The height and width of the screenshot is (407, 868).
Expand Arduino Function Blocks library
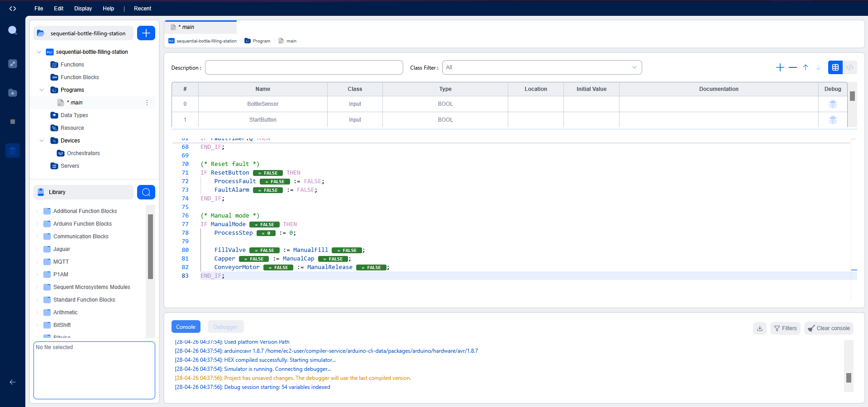pyautogui.click(x=37, y=224)
